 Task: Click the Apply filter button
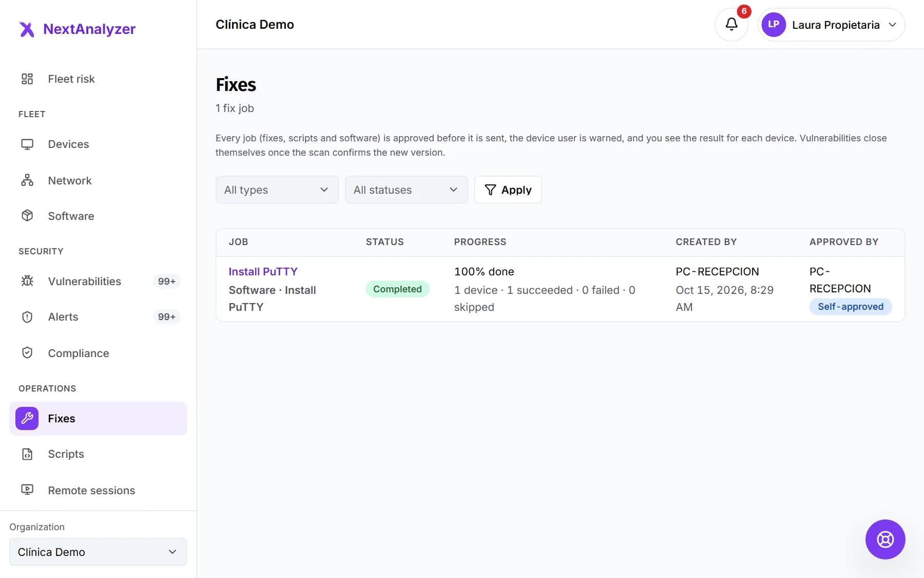tap(508, 190)
